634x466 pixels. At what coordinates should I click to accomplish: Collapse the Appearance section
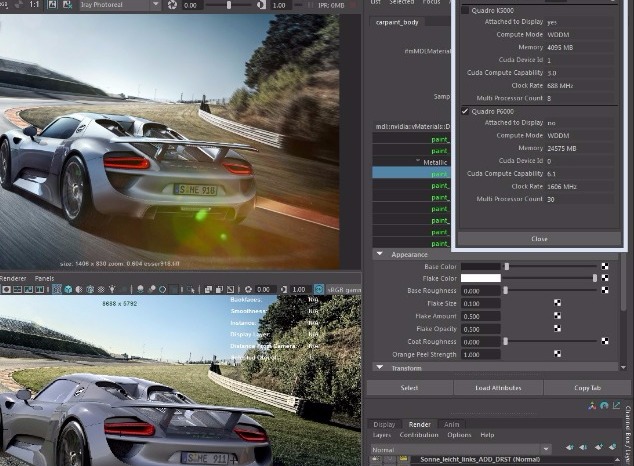pyautogui.click(x=380, y=254)
